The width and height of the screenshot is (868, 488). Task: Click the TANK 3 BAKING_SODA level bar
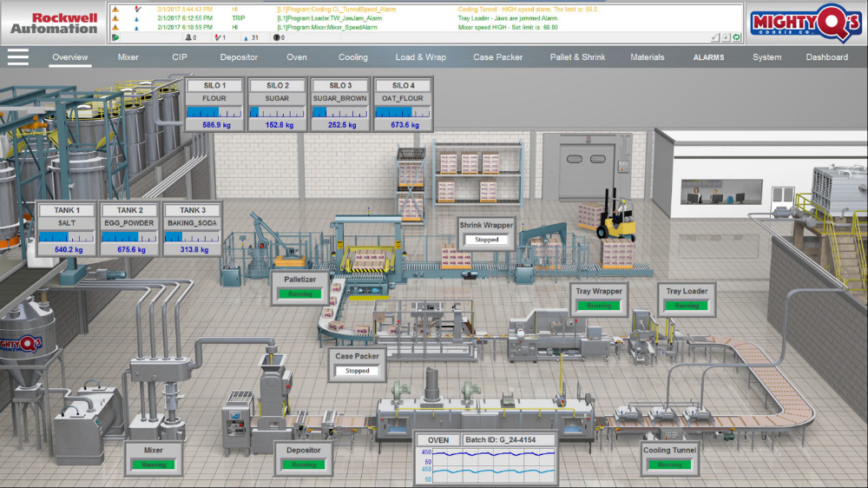[x=193, y=237]
